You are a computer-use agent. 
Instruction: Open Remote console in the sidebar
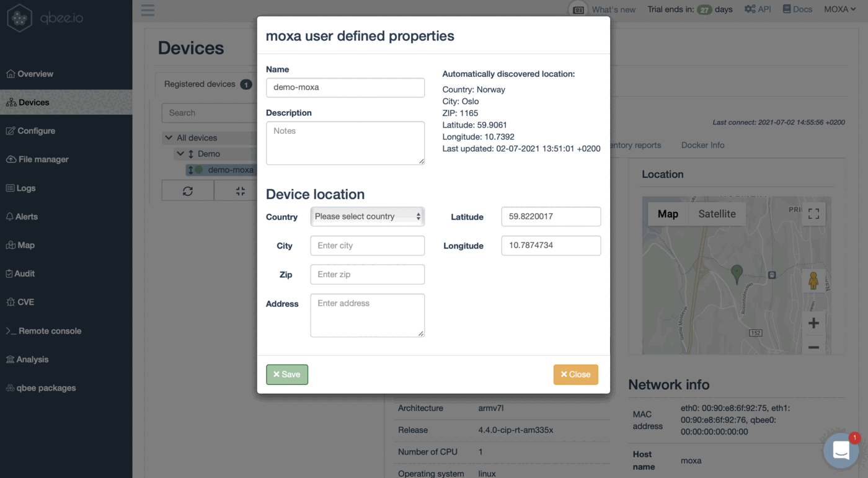point(50,331)
